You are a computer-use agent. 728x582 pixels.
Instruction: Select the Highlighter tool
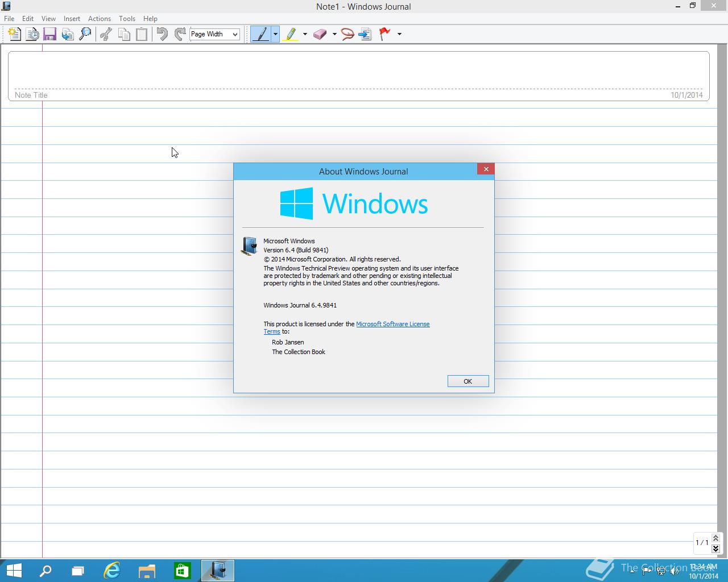pos(291,34)
